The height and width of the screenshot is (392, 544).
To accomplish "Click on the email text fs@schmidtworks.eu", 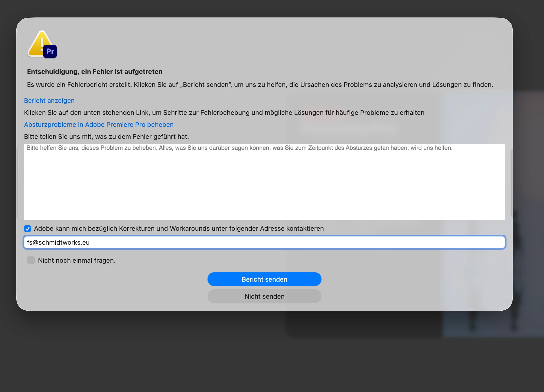I will click(x=58, y=242).
